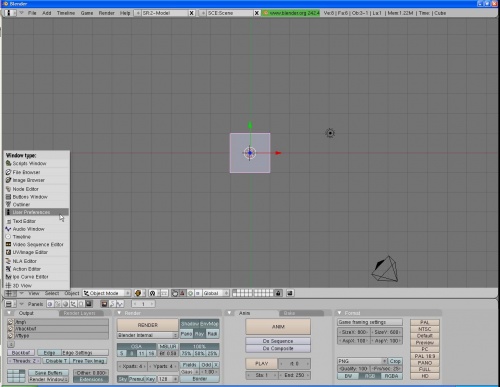The height and width of the screenshot is (387, 500).
Task: Open the Help menu
Action: tap(125, 13)
